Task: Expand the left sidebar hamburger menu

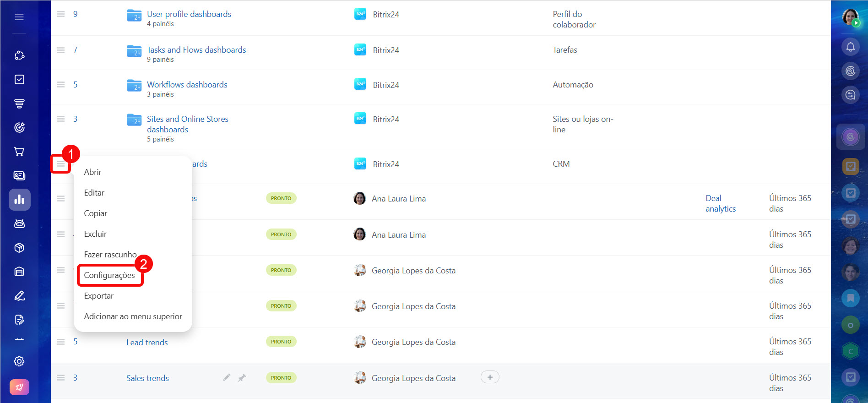Action: pos(19,17)
